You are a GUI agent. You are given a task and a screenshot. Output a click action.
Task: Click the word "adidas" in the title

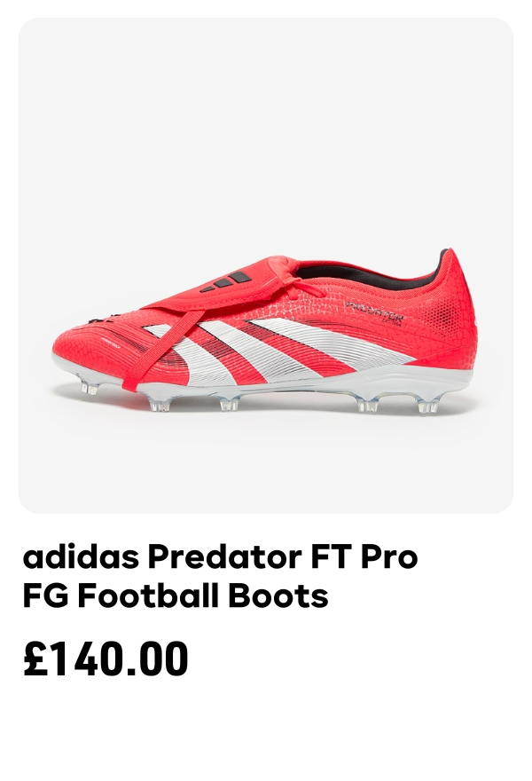click(x=81, y=556)
